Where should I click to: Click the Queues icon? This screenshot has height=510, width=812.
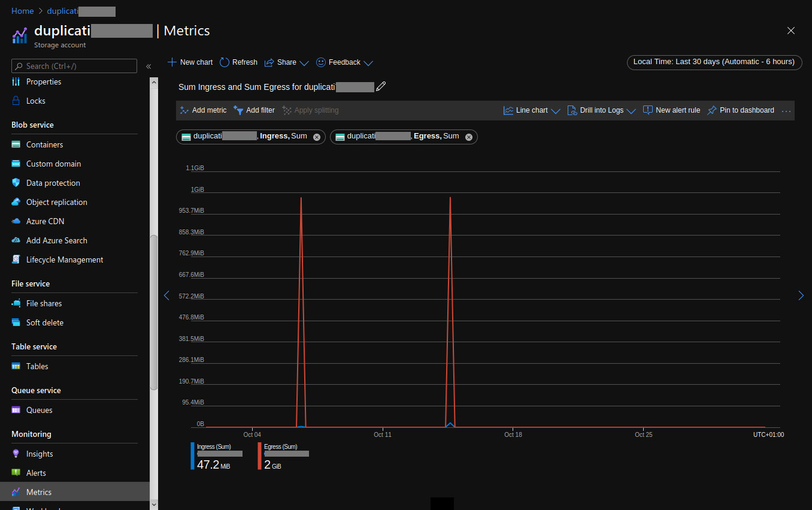click(16, 410)
